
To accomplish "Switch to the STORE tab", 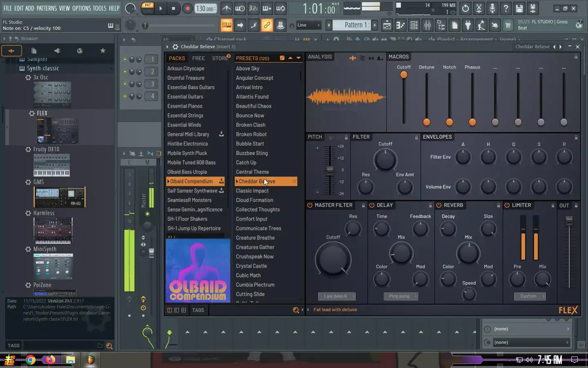I will (x=220, y=58).
